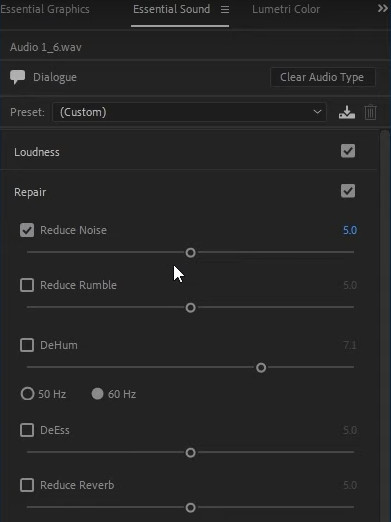Image resolution: width=391 pixels, height=522 pixels.
Task: Enable the Reduce Reverb checkbox
Action: [27, 485]
